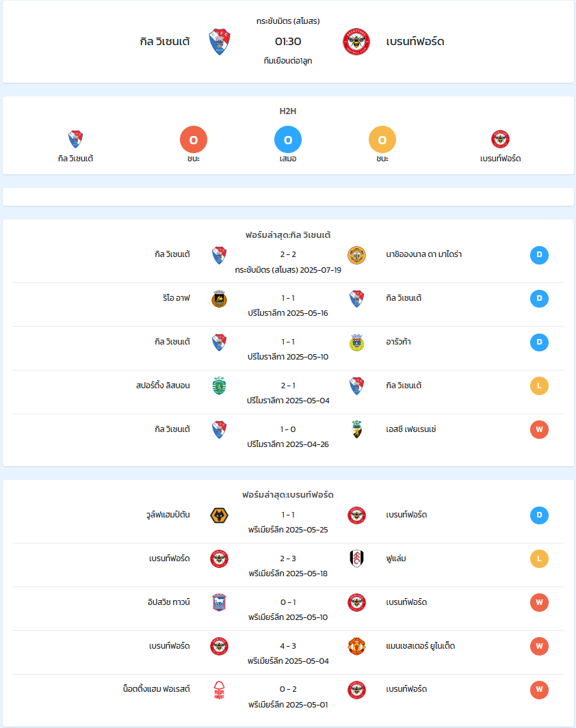Click the blue H2H draw count circle
Screen dimensions: 576x728
click(x=288, y=139)
